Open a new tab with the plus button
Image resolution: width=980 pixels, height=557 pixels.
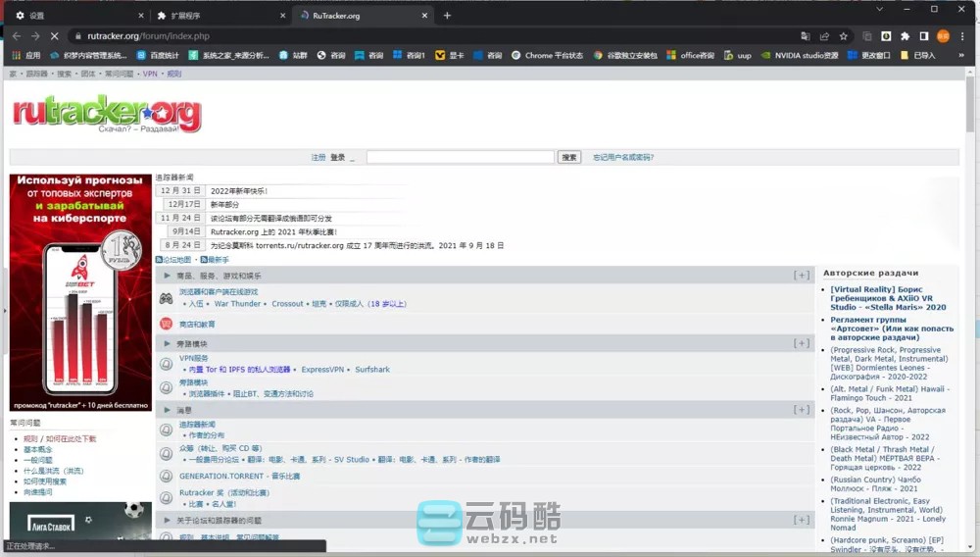click(x=447, y=16)
